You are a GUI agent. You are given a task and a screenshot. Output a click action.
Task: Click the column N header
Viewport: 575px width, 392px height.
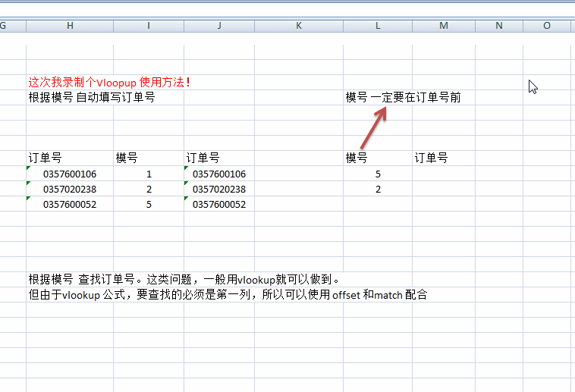click(498, 26)
